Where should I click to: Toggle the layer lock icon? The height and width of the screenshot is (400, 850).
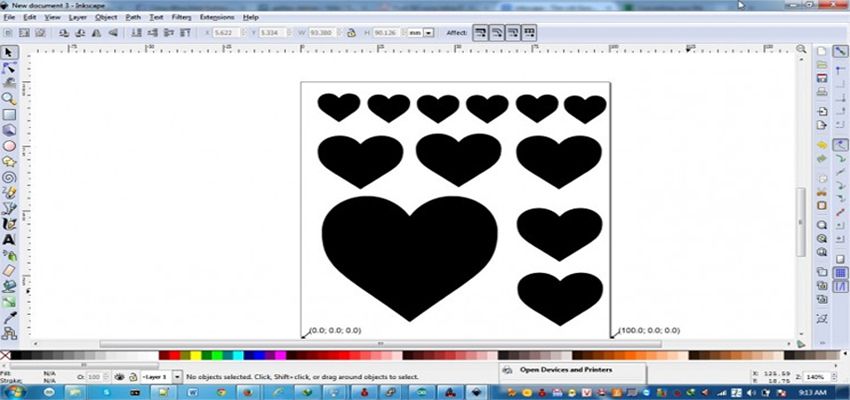[131, 377]
